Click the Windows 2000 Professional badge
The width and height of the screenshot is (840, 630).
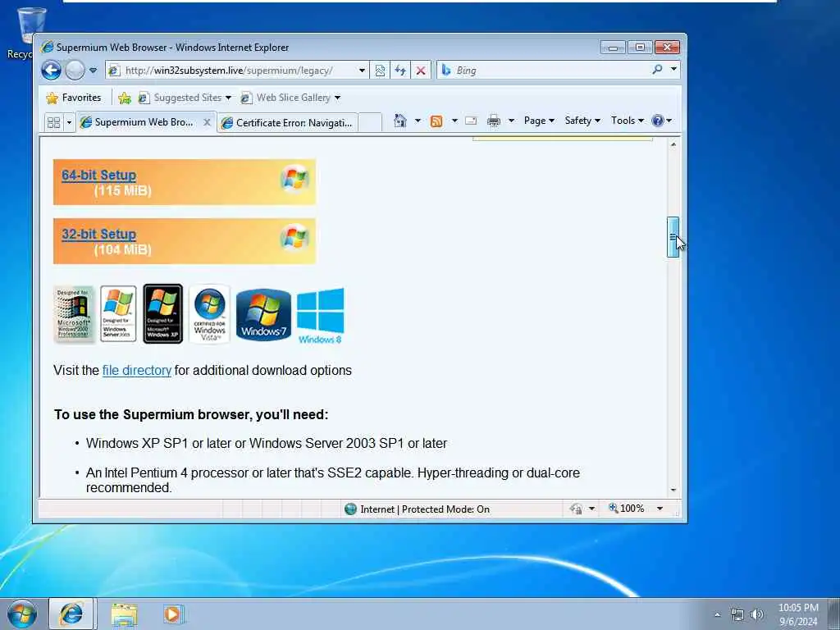[x=74, y=314]
